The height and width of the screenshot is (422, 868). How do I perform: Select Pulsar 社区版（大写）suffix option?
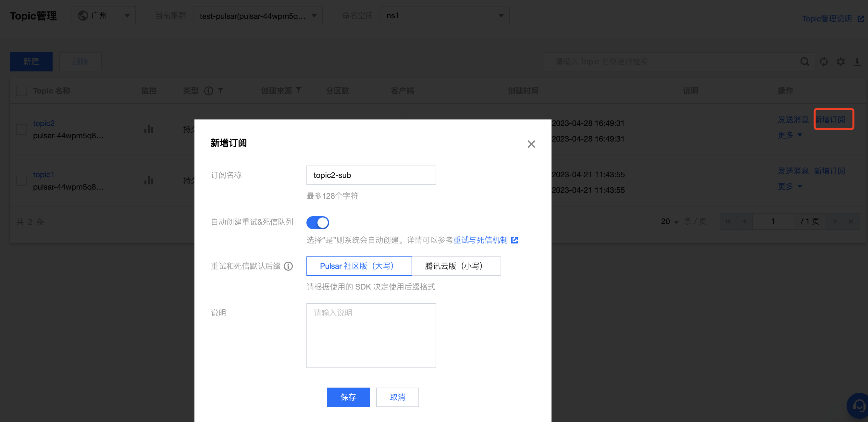coord(359,266)
